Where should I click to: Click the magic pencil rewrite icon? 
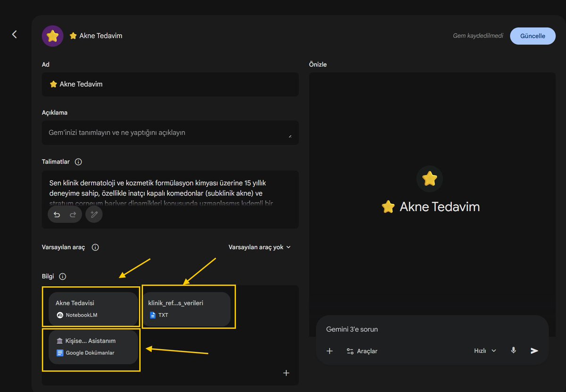(x=94, y=215)
